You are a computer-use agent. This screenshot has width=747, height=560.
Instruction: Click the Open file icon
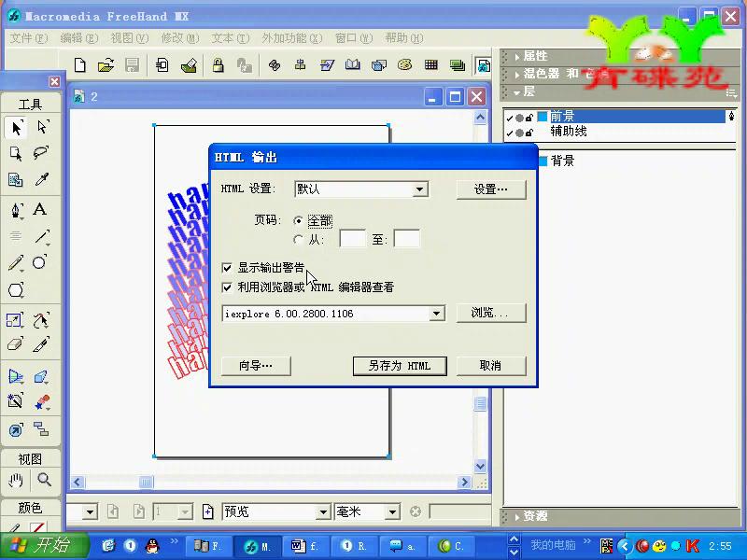click(106, 64)
